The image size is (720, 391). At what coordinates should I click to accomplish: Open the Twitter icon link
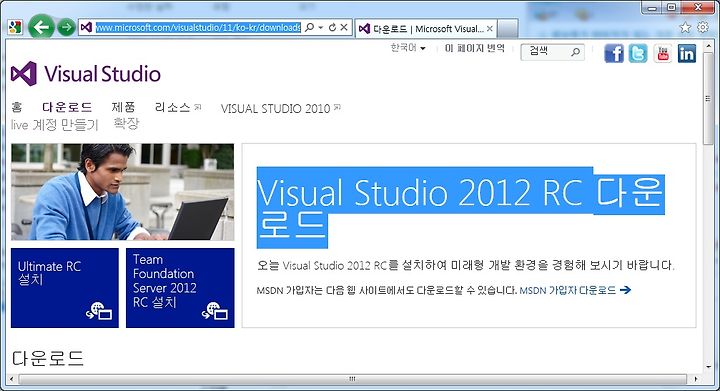click(638, 53)
